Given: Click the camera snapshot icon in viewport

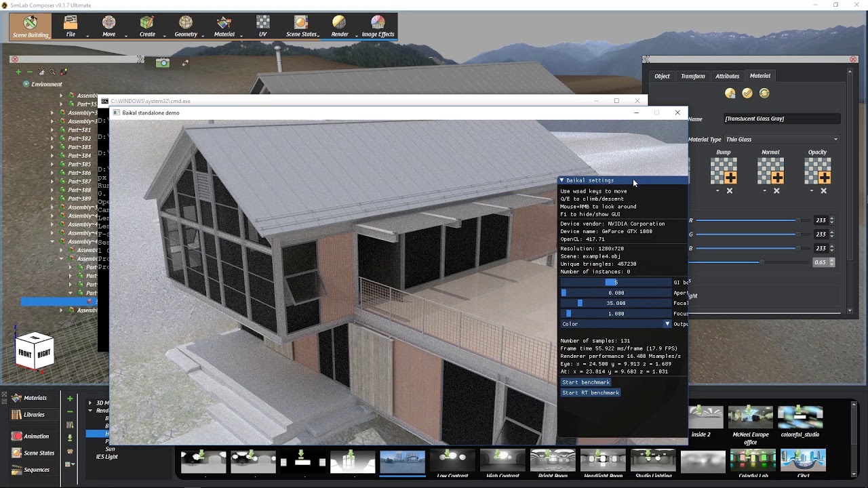Looking at the screenshot, I should (x=163, y=63).
